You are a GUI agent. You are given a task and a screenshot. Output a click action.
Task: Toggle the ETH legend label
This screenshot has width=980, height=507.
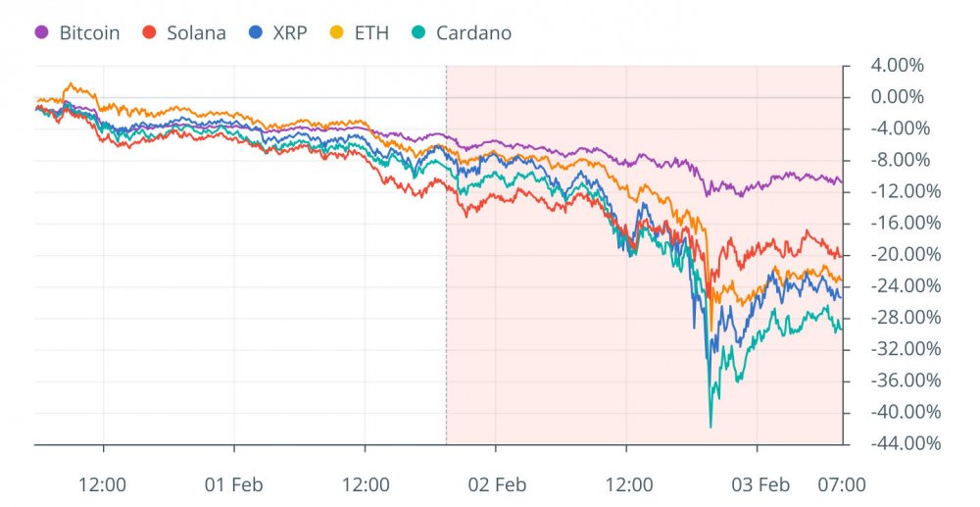[370, 33]
